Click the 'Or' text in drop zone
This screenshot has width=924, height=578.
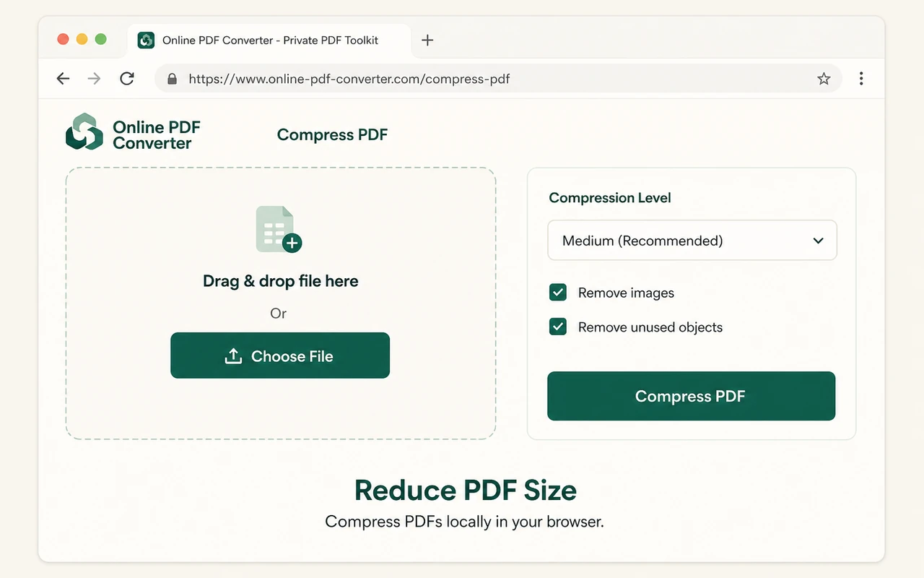click(279, 314)
